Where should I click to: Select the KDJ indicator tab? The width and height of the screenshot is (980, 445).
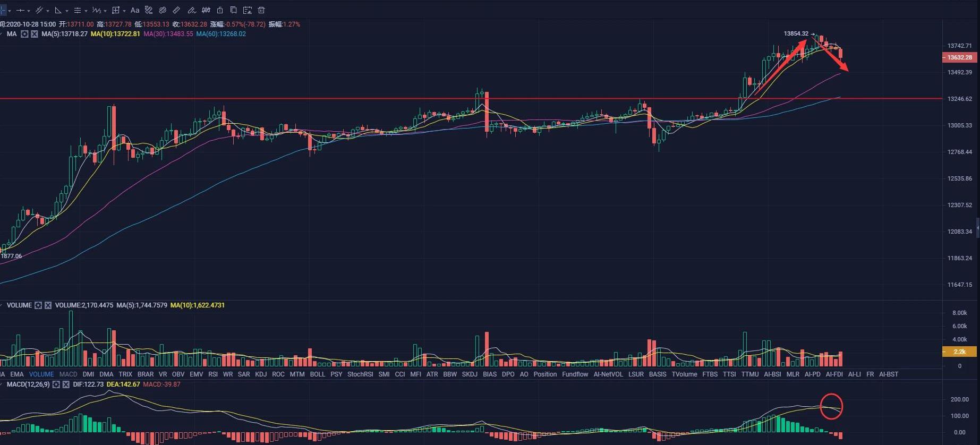coord(261,374)
